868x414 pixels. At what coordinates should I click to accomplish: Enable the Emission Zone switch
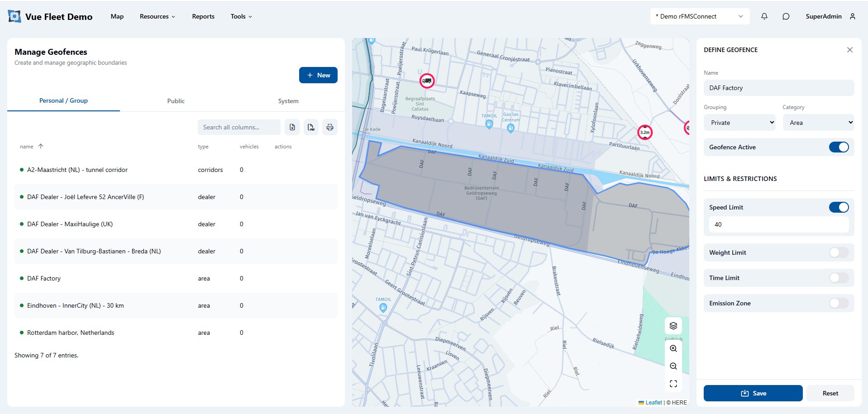click(839, 303)
